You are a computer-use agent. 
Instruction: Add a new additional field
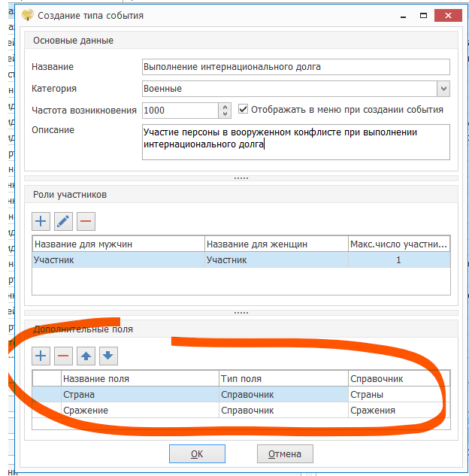pyautogui.click(x=41, y=356)
